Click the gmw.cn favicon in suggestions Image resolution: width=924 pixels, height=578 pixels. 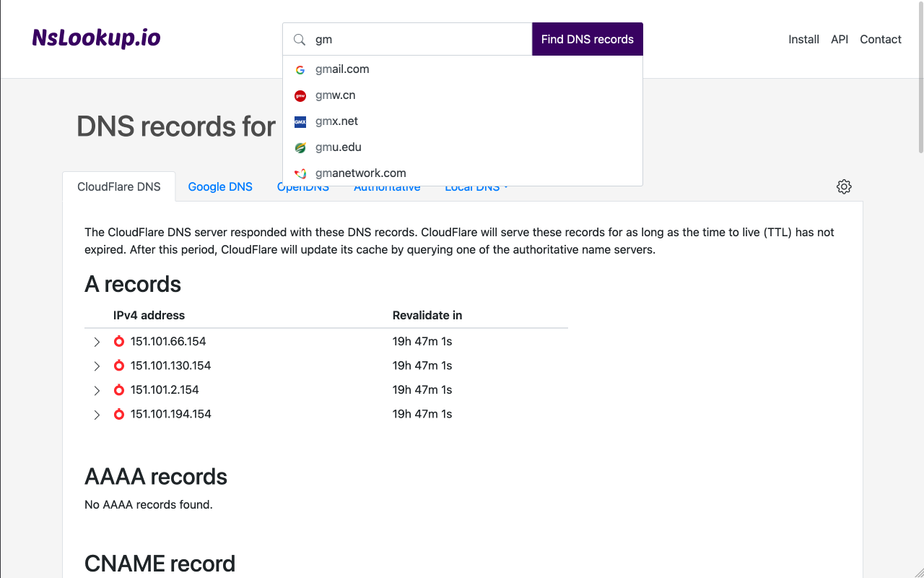click(300, 95)
